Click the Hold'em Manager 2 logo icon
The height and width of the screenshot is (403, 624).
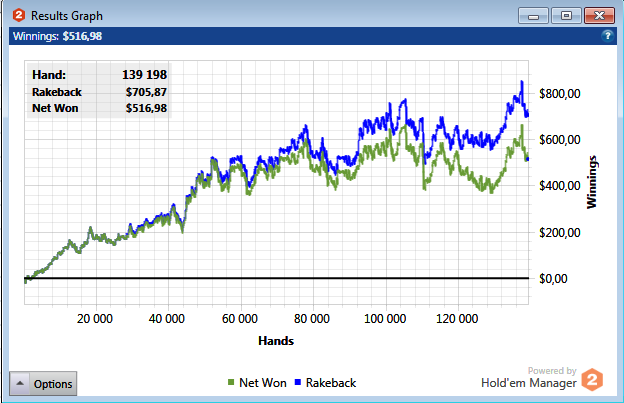pyautogui.click(x=592, y=380)
